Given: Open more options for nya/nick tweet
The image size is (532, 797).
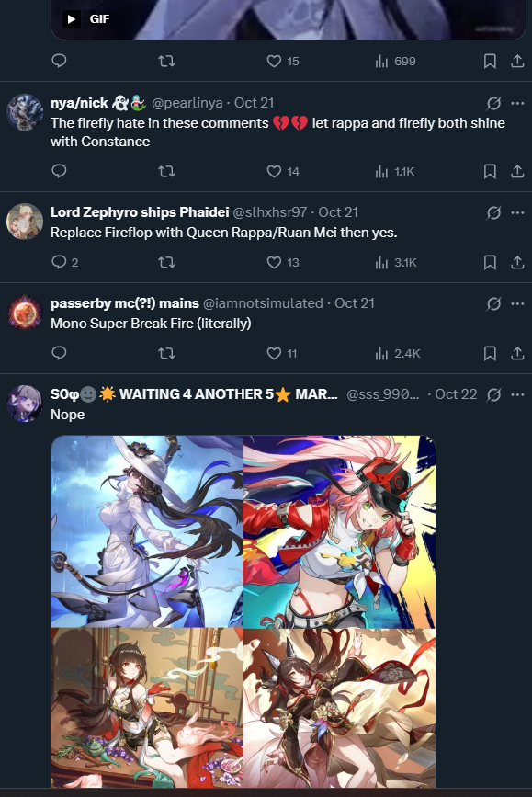Looking at the screenshot, I should point(517,103).
